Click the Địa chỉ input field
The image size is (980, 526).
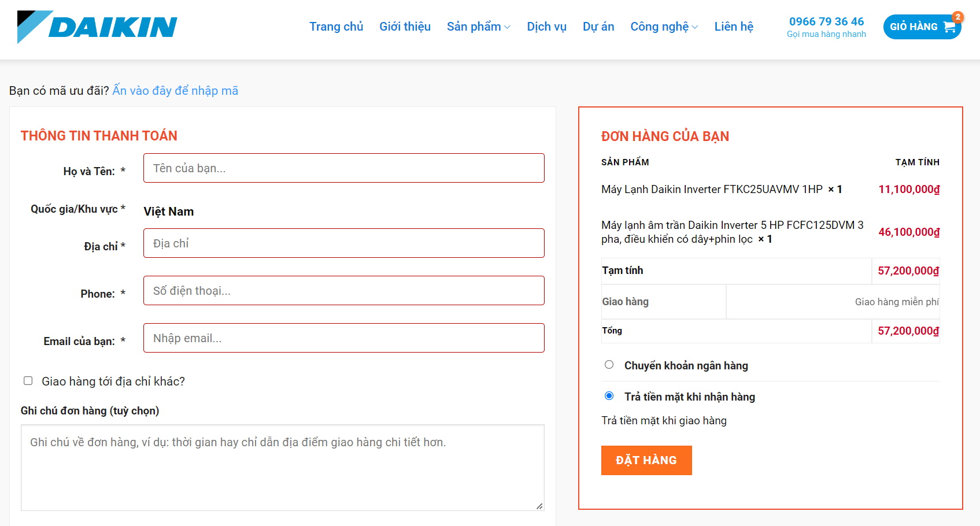pos(344,243)
